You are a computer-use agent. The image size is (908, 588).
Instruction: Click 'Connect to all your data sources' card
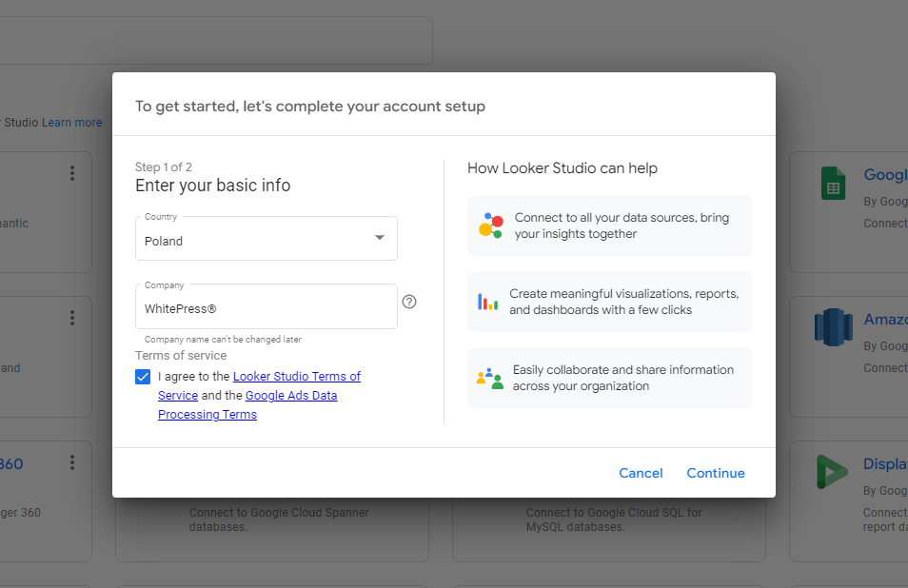tap(610, 225)
